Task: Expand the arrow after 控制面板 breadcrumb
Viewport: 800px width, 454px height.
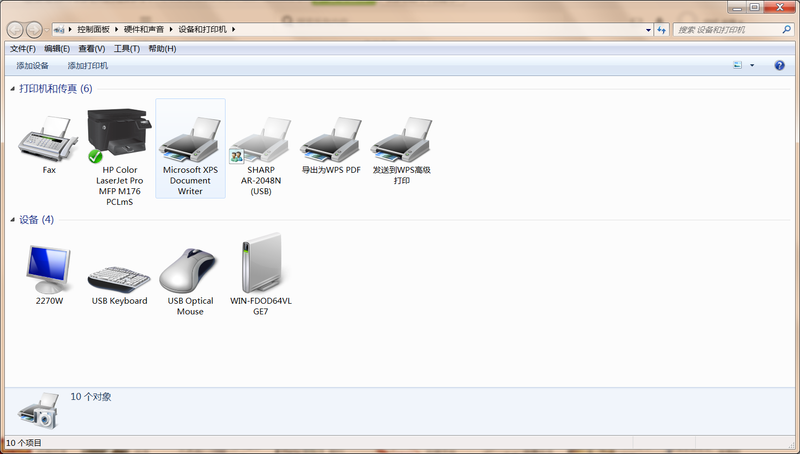Action: tap(116, 30)
